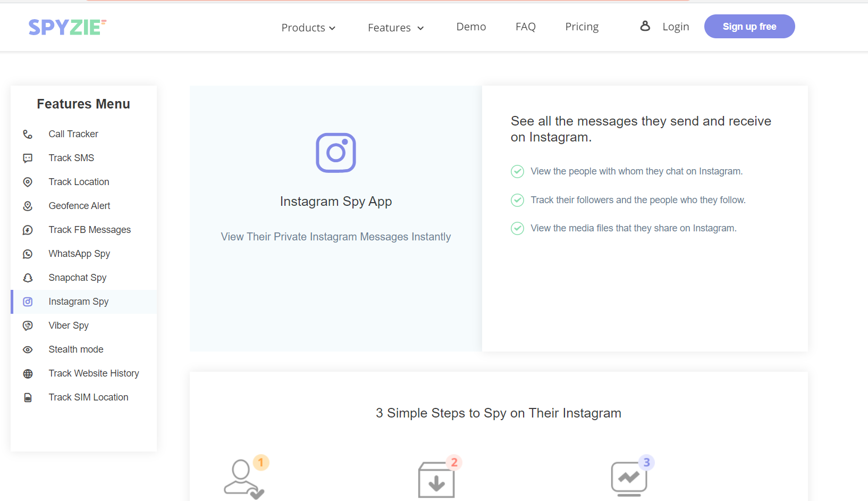Click the step 3 monitor chart icon

[x=633, y=477]
